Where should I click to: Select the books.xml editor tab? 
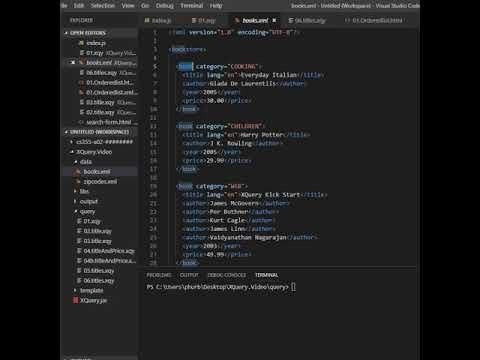point(255,20)
